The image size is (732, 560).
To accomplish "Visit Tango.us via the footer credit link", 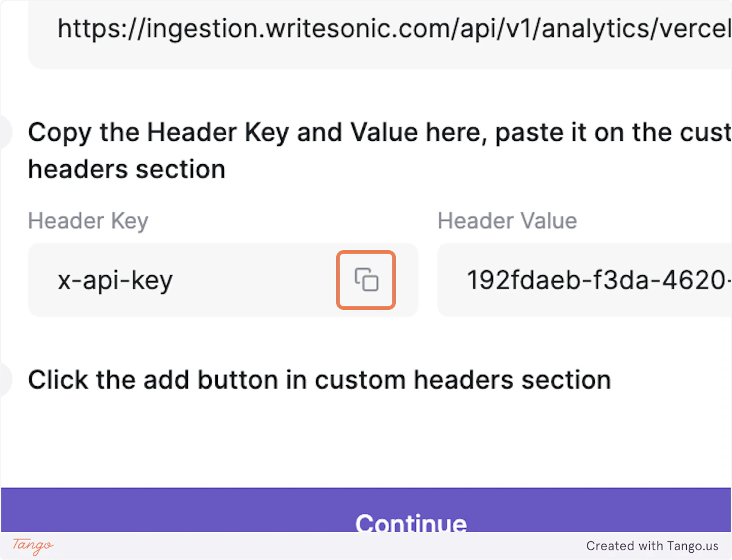I will click(x=653, y=545).
